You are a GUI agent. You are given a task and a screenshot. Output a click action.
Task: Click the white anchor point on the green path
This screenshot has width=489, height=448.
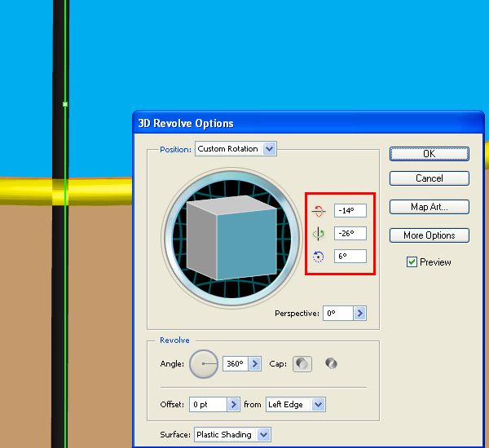[x=65, y=104]
